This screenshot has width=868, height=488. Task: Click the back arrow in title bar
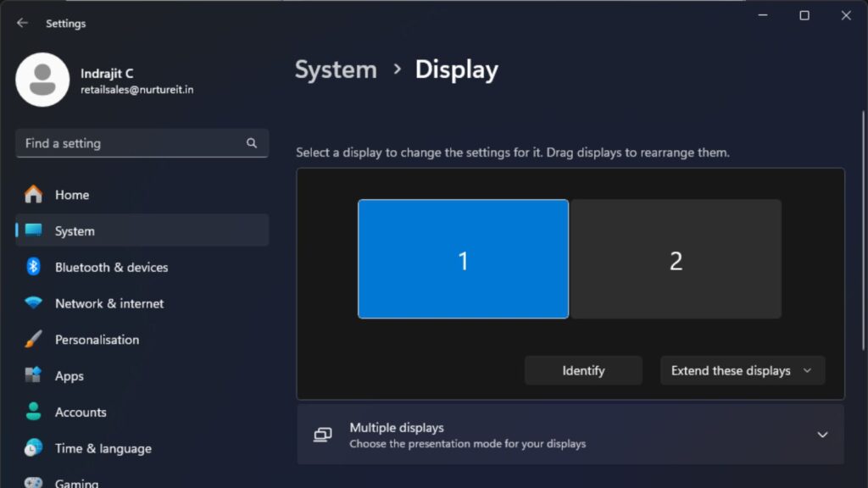pyautogui.click(x=22, y=23)
